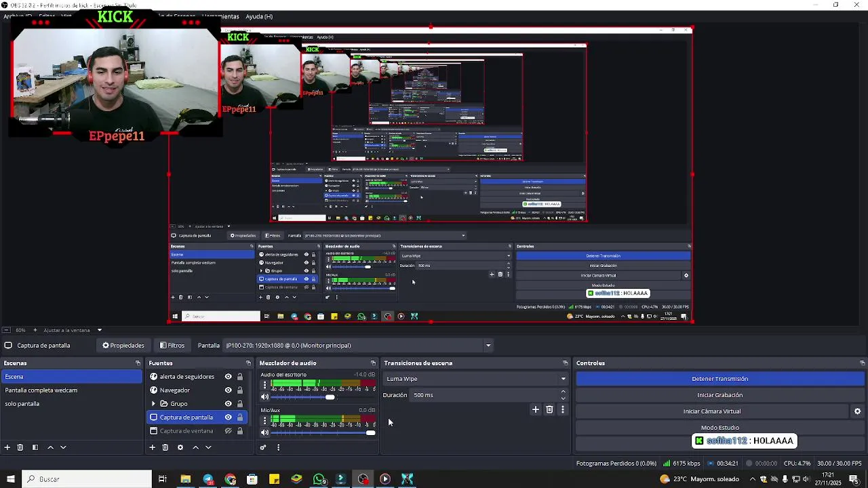Undock the Controles panel

862,363
